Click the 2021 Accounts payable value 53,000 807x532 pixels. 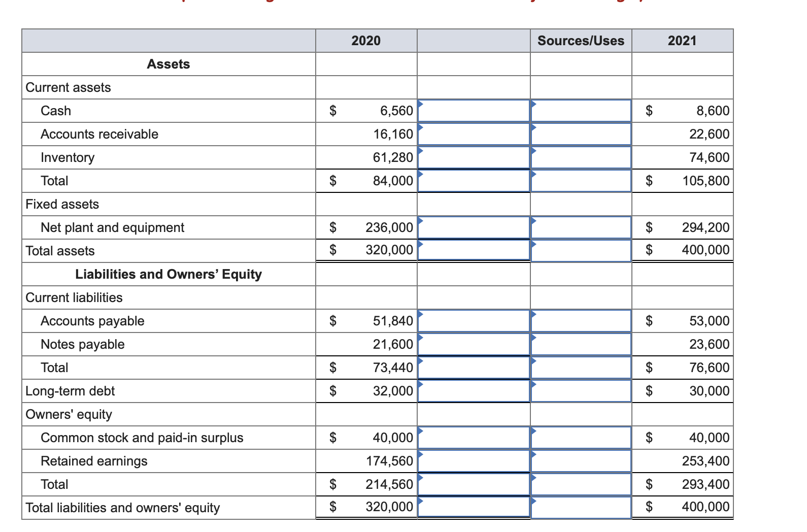pyautogui.click(x=710, y=321)
